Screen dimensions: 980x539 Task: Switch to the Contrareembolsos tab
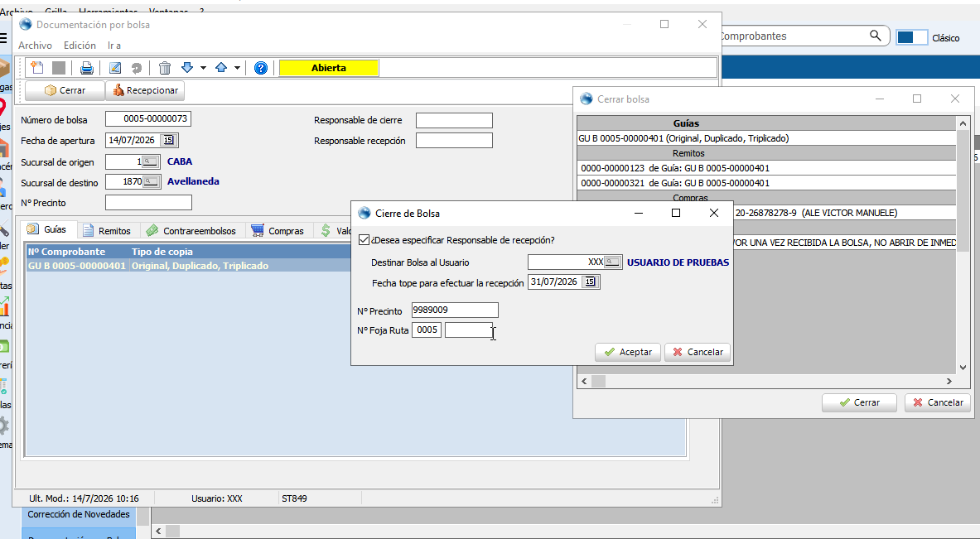click(x=191, y=230)
